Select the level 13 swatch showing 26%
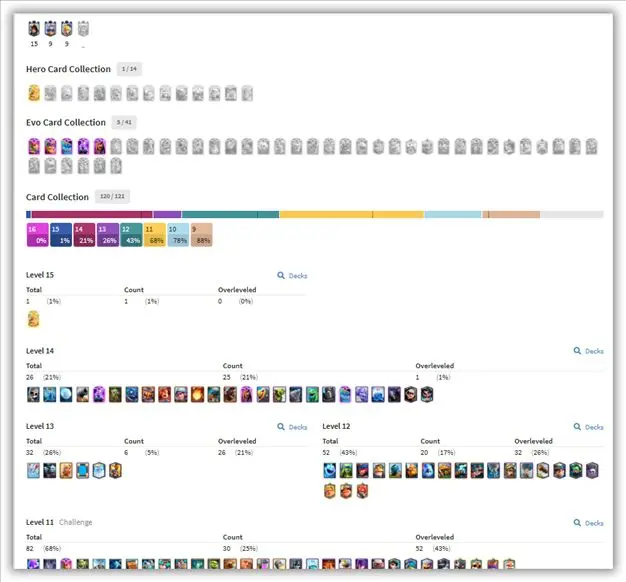 pyautogui.click(x=108, y=235)
